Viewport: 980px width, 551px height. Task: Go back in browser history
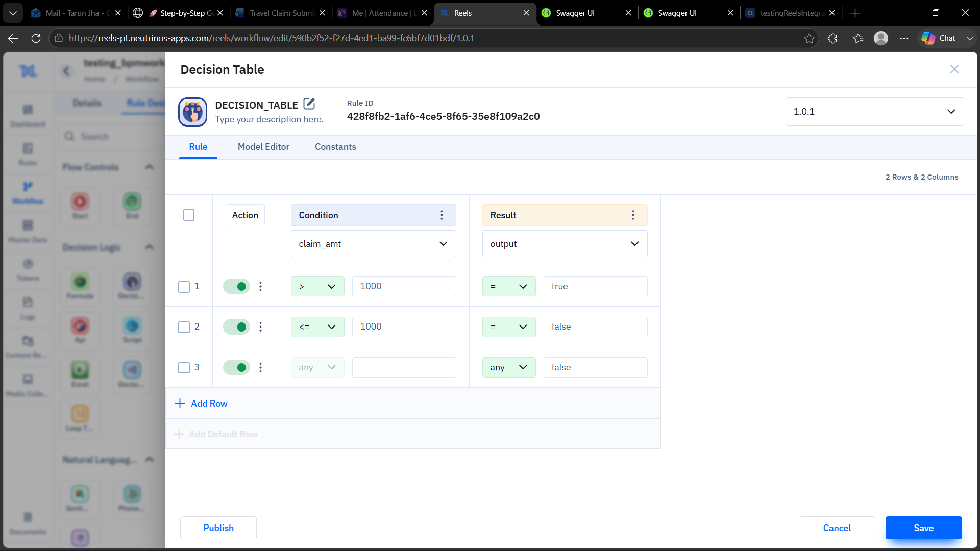(13, 38)
